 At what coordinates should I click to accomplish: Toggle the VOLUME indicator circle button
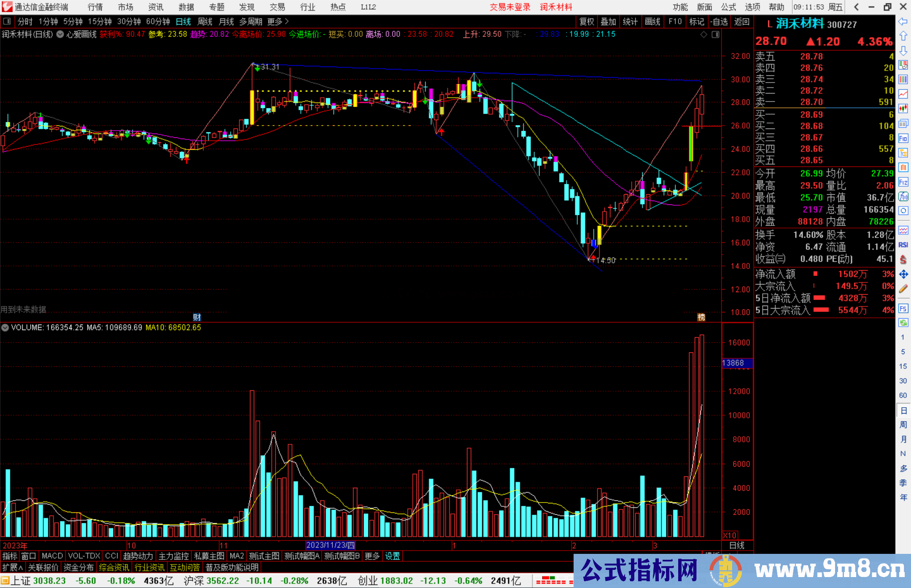pyautogui.click(x=5, y=328)
